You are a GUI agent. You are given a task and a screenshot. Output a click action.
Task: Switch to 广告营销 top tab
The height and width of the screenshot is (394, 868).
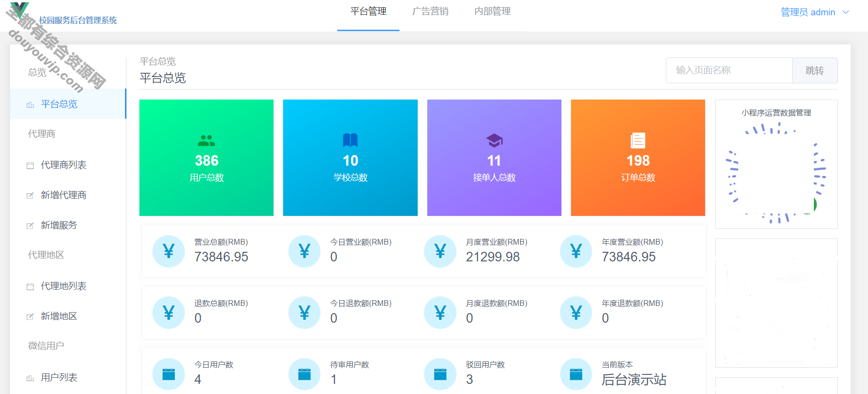point(430,11)
